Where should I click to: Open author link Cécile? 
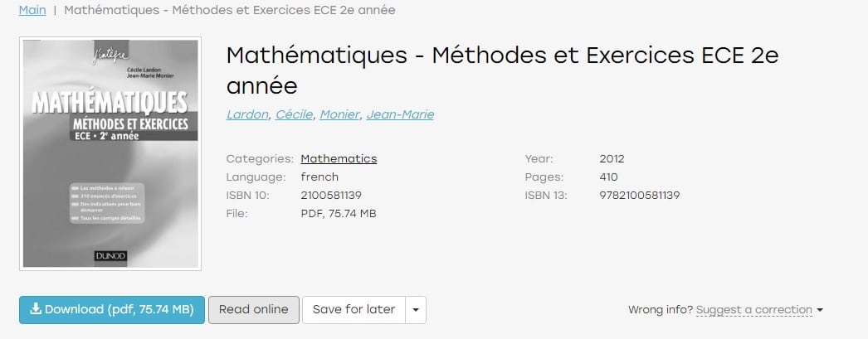[294, 114]
